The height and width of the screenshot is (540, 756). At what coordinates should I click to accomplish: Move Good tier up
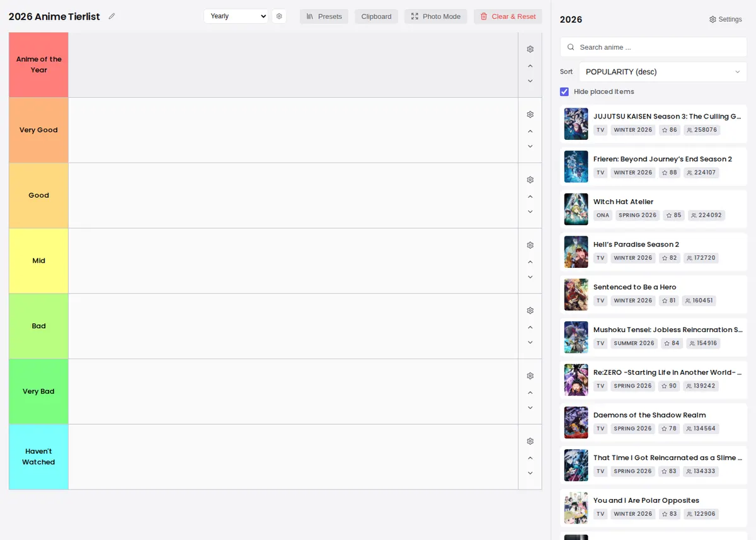(x=530, y=197)
